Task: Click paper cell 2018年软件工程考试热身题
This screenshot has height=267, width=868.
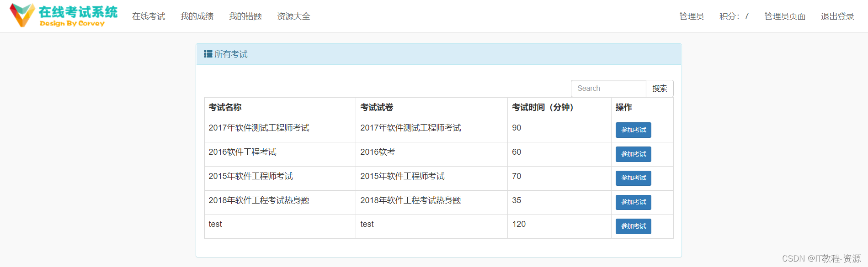Action: click(411, 200)
